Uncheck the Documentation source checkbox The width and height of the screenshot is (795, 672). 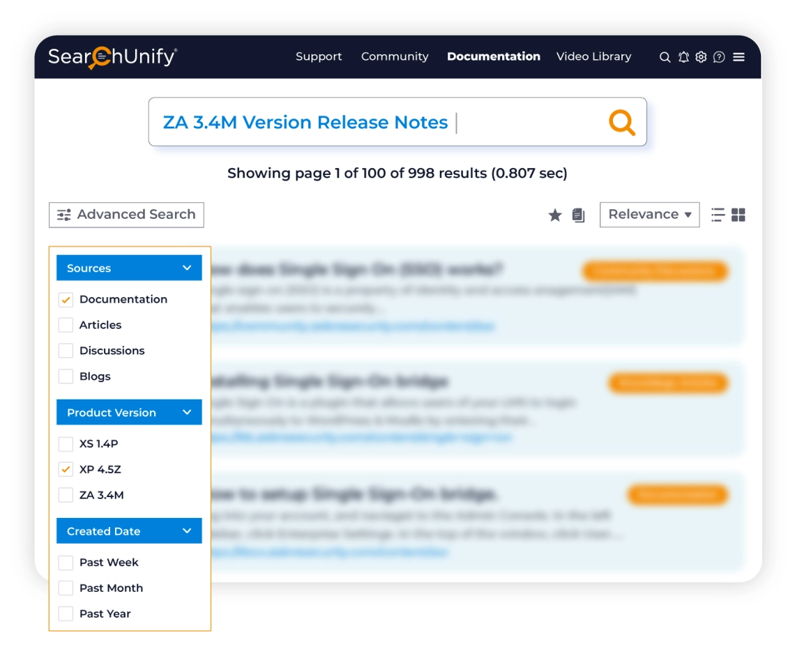(66, 300)
